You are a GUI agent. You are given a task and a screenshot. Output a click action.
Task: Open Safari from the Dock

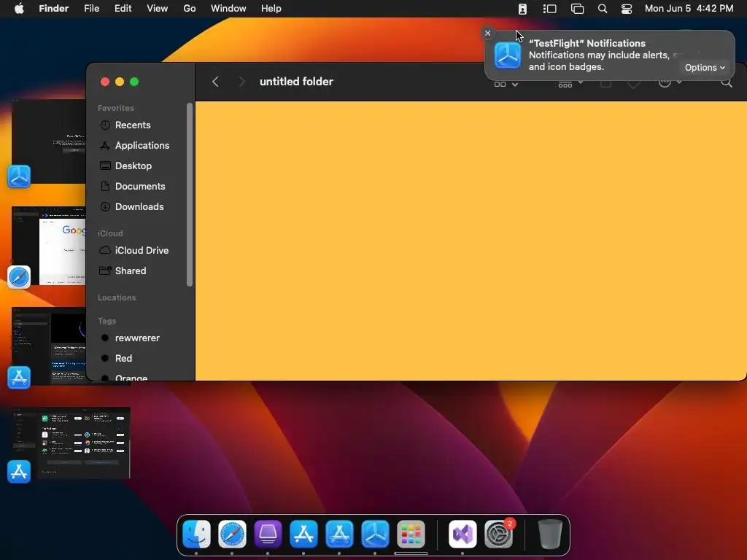click(232, 534)
